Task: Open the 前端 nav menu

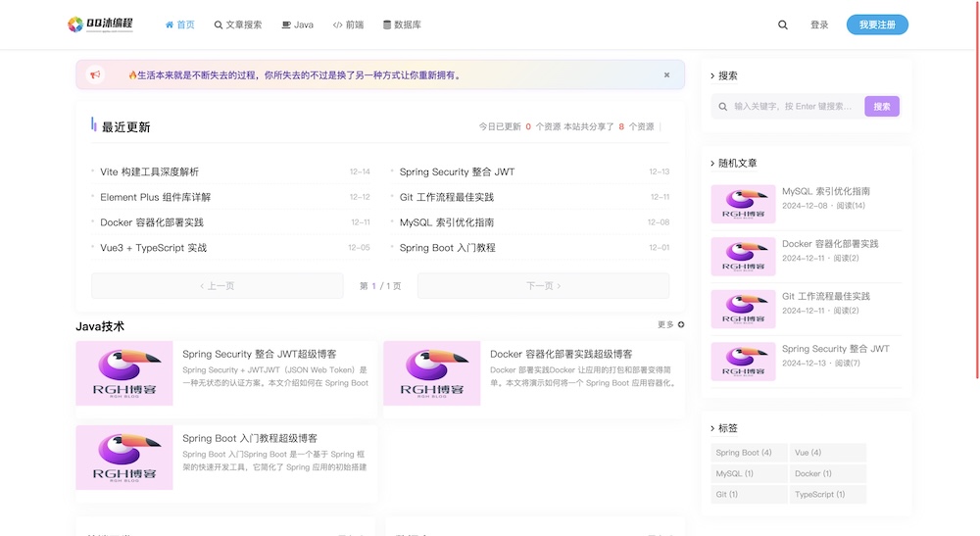Action: [x=348, y=25]
